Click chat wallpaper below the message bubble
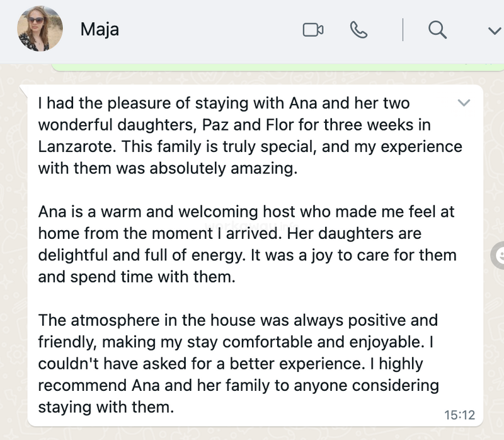Viewport: 504px width, 440px height. tap(252, 434)
